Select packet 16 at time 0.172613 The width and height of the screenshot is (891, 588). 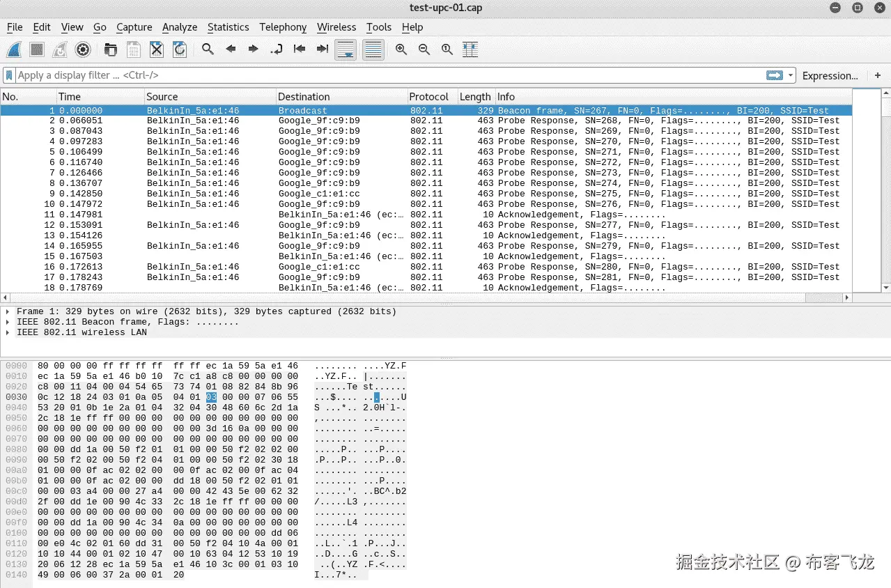point(426,267)
